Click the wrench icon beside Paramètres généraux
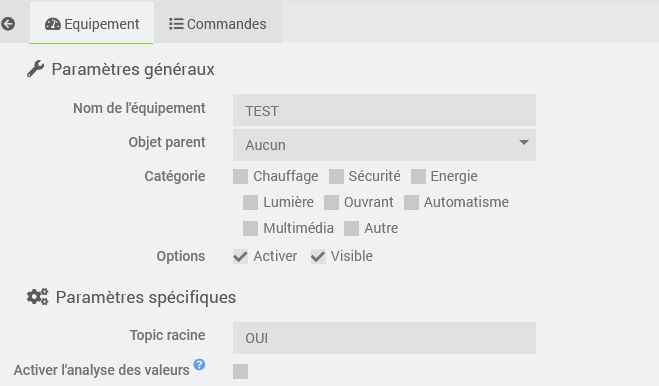 (x=35, y=69)
